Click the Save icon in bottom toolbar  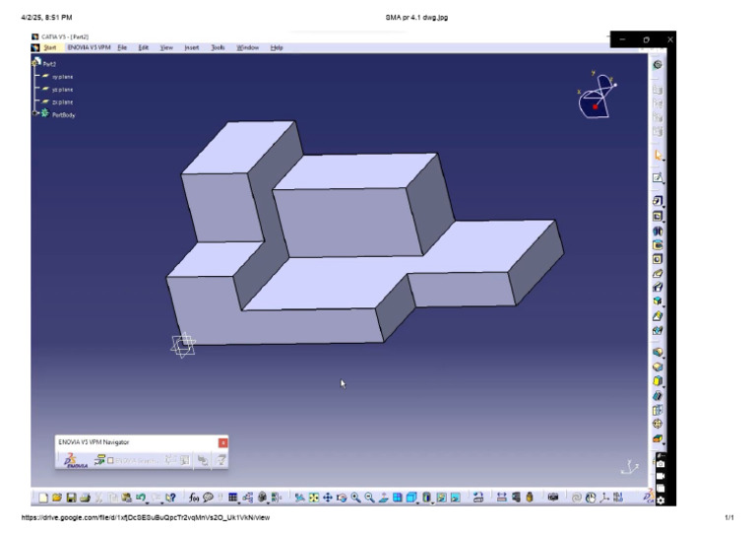tap(71, 498)
